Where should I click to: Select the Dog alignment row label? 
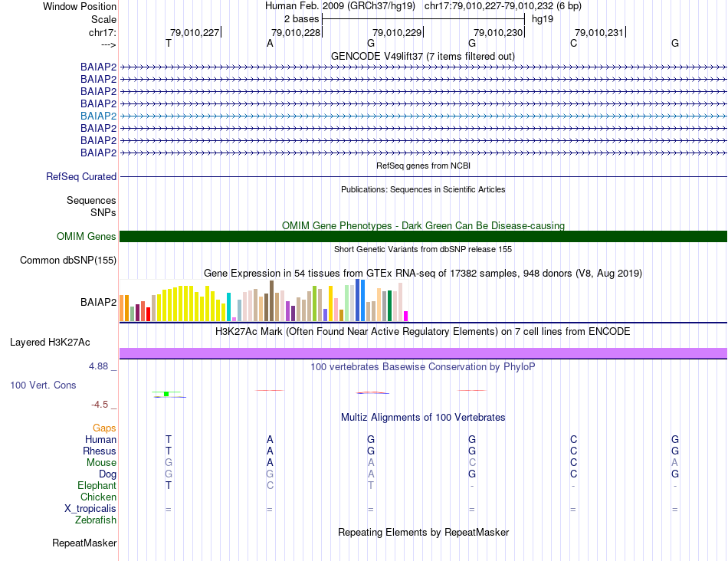[x=107, y=474]
